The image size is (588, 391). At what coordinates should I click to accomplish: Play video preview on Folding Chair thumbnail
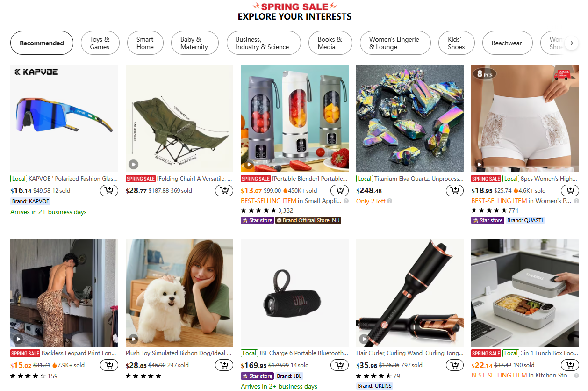pyautogui.click(x=133, y=164)
